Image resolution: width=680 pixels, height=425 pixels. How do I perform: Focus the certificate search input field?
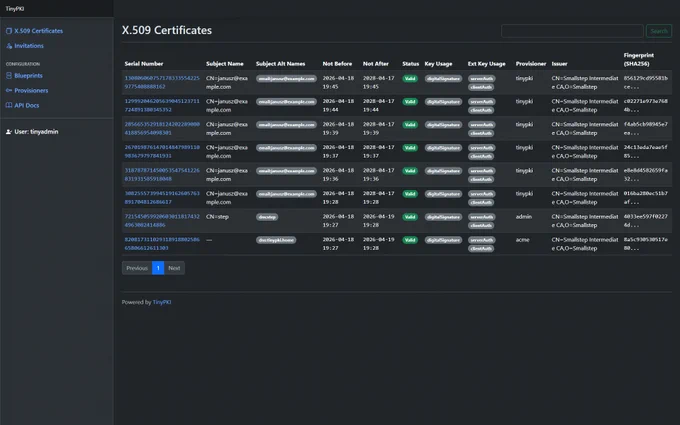click(x=572, y=31)
